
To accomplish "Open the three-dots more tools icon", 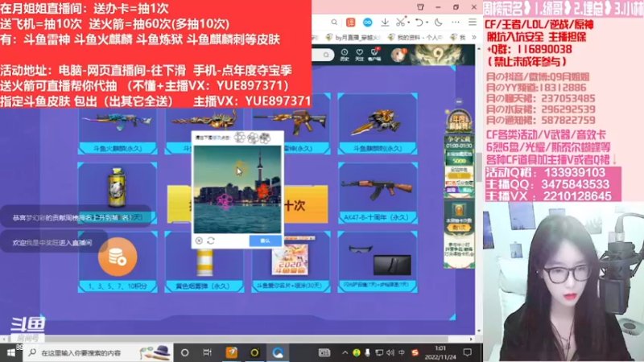I will [x=456, y=23].
